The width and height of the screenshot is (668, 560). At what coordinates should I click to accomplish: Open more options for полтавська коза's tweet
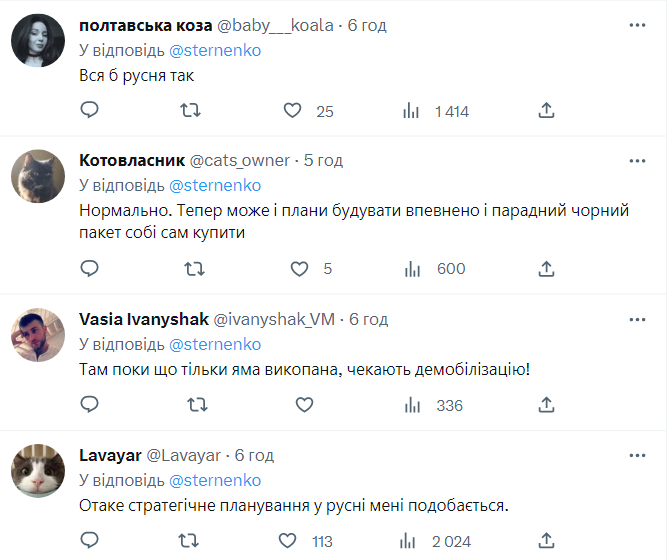point(637,23)
